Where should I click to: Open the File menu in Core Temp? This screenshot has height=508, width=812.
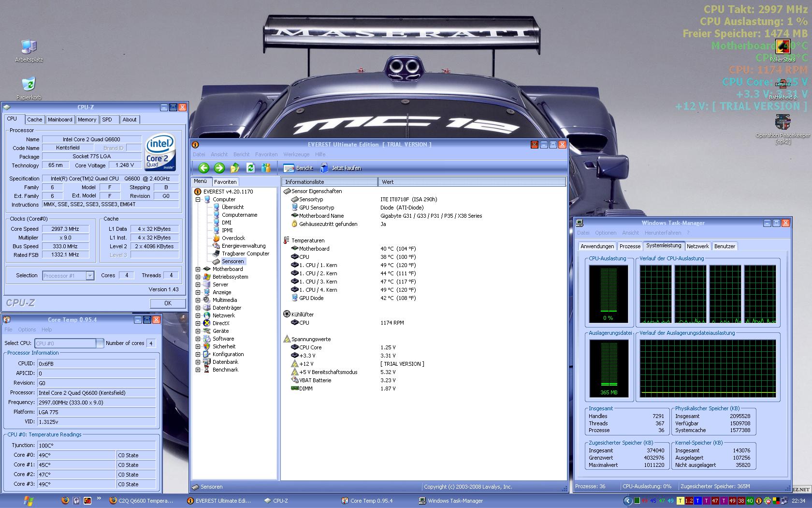8,329
